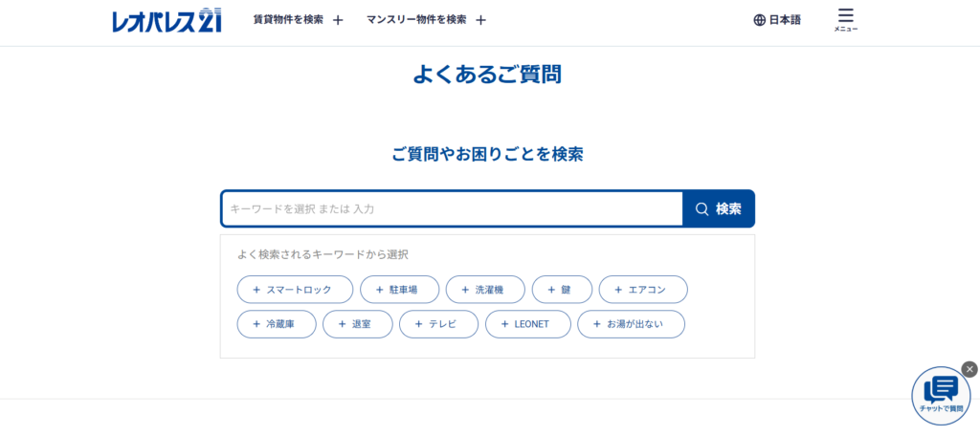Select the 冷蔵庫 keyword chip
This screenshot has width=980, height=436.
coord(277,324)
